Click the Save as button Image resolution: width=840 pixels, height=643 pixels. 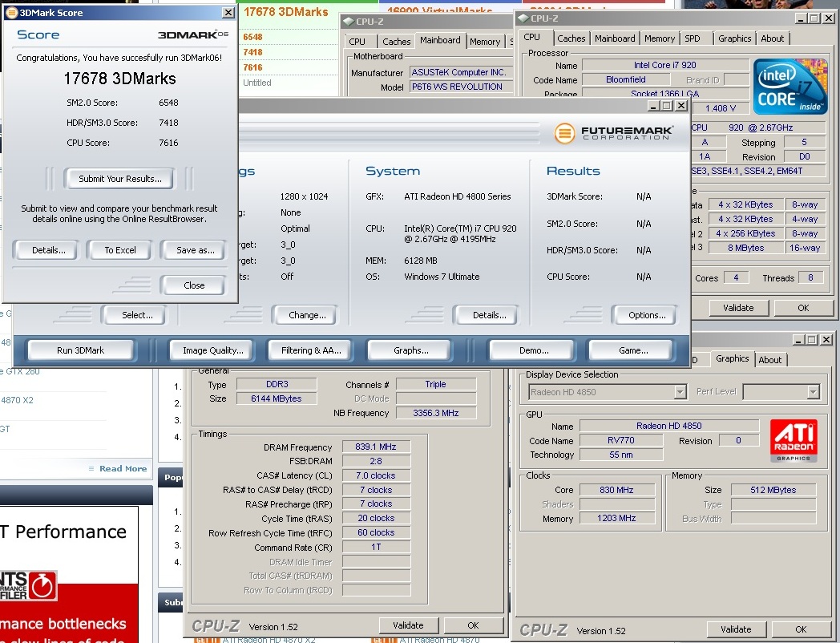pos(195,249)
